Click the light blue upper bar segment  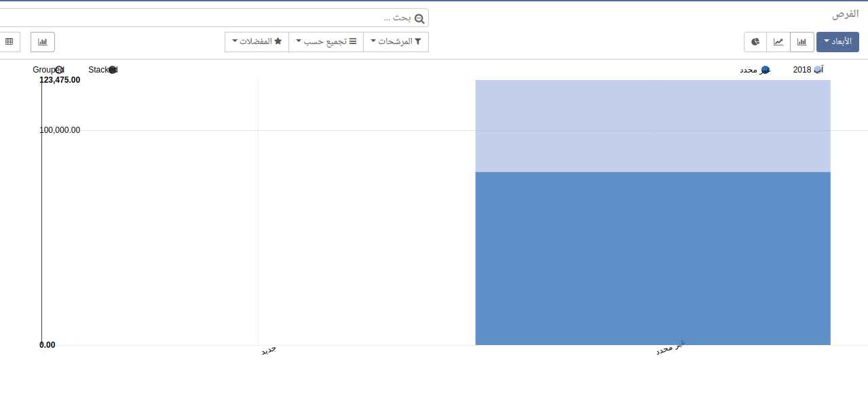[x=652, y=125]
